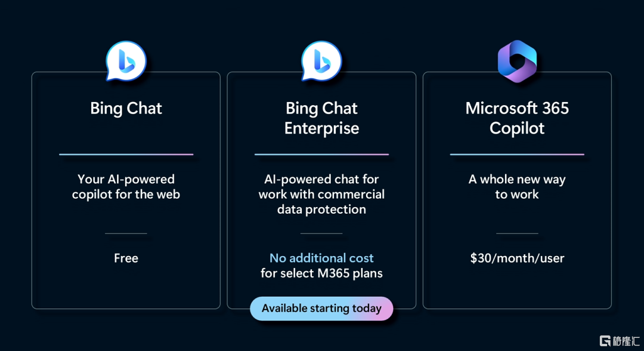The height and width of the screenshot is (351, 644).
Task: Select "Your AI-powered copilot for the web" description
Action: coord(126,187)
